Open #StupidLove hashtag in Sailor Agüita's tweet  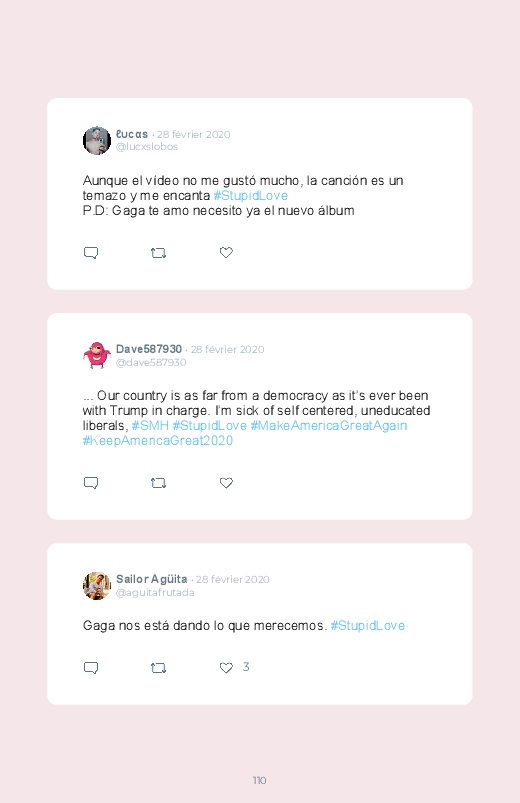pos(368,625)
